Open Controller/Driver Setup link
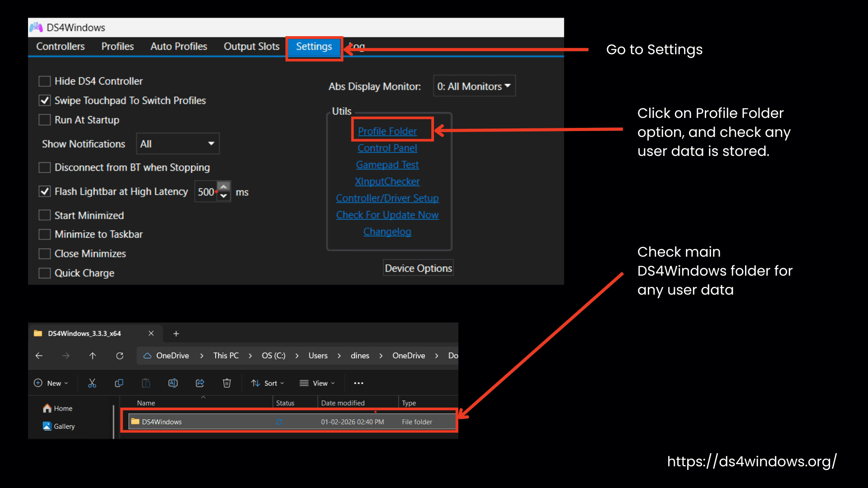Viewport: 868px width, 488px height. tap(387, 198)
